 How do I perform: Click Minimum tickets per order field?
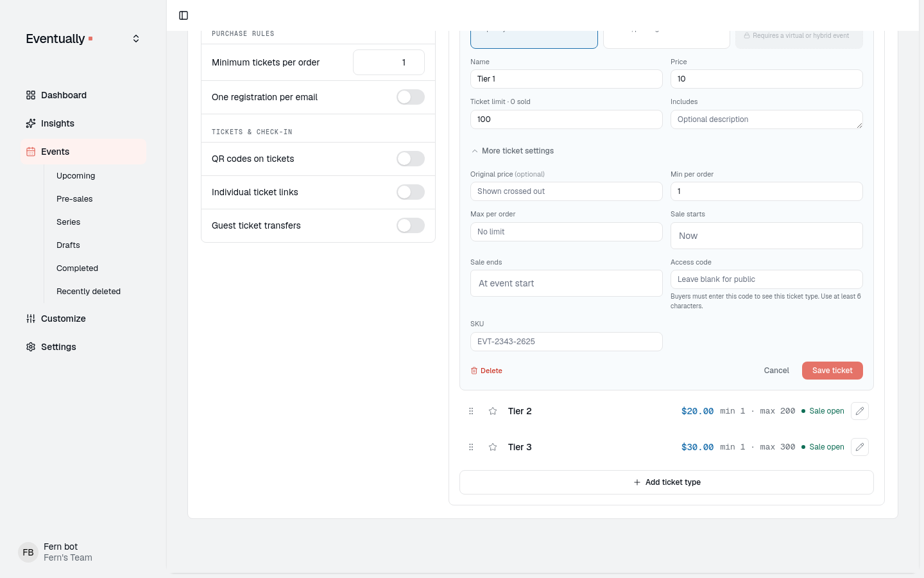[x=389, y=62]
